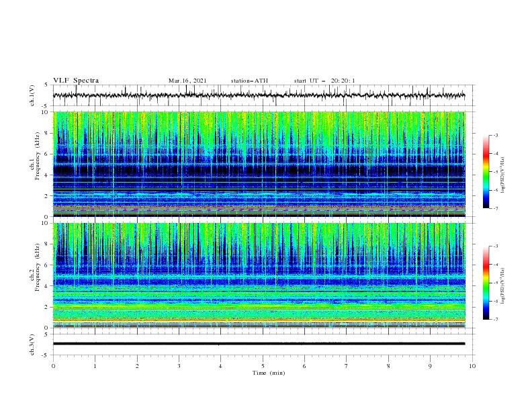This screenshot has height=411, width=532.
Task: Click the ch.2 spectrogram panel
Action: pos(259,275)
